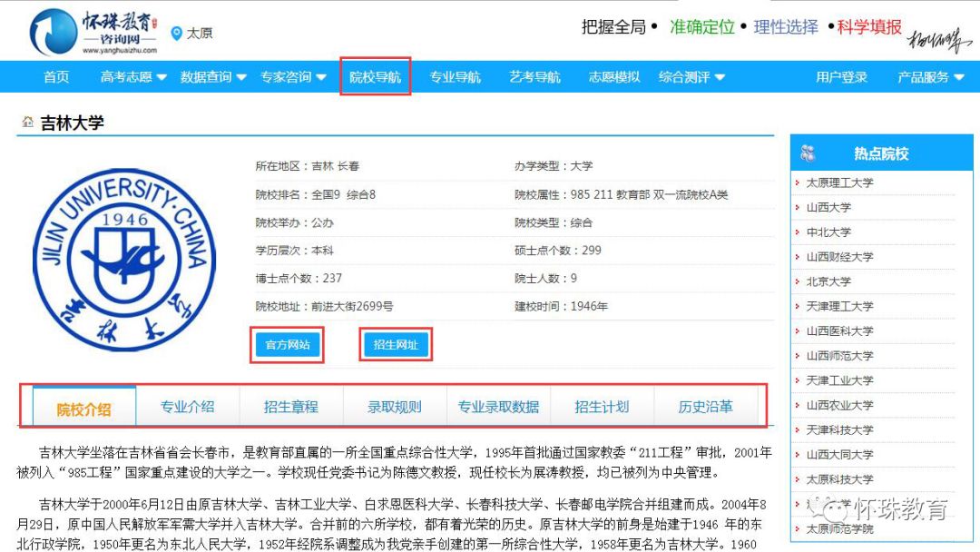Expand the 高考志愿 dropdown menu
980x552 pixels.
(133, 77)
